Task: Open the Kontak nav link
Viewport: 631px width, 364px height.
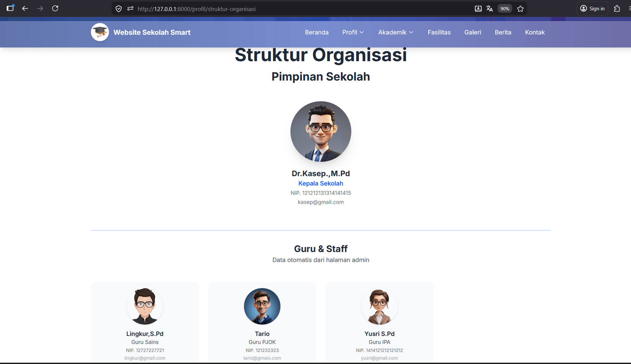Action: 535,32
